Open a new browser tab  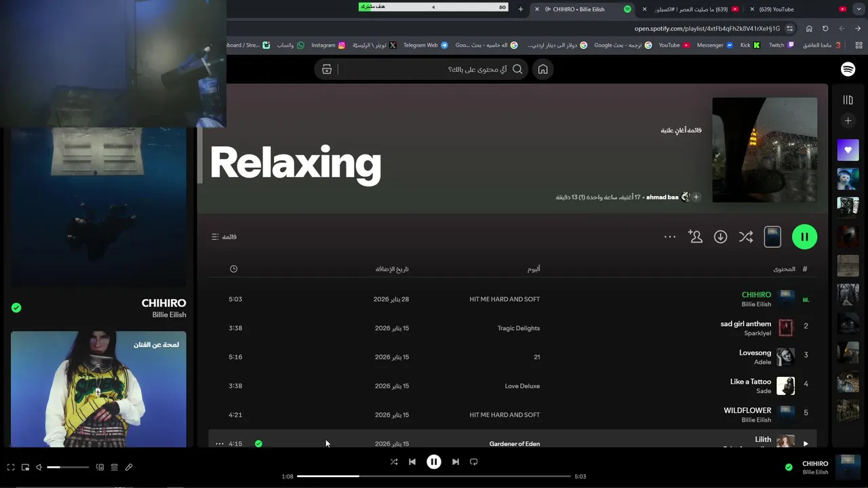coord(521,9)
